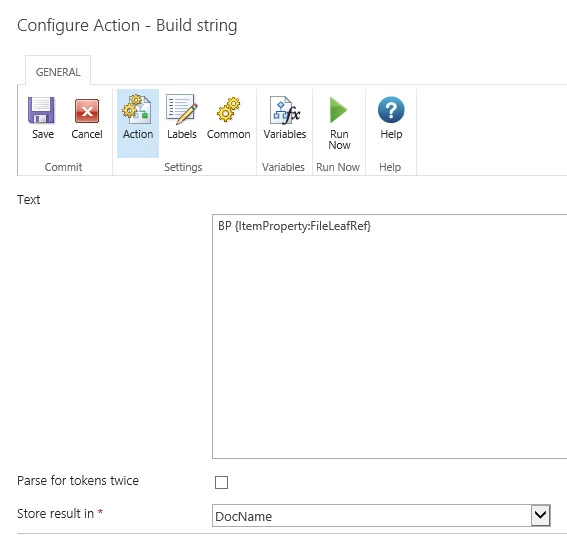Image resolution: width=567 pixels, height=543 pixels.
Task: Click the green Run Now arrow
Action: (x=338, y=110)
